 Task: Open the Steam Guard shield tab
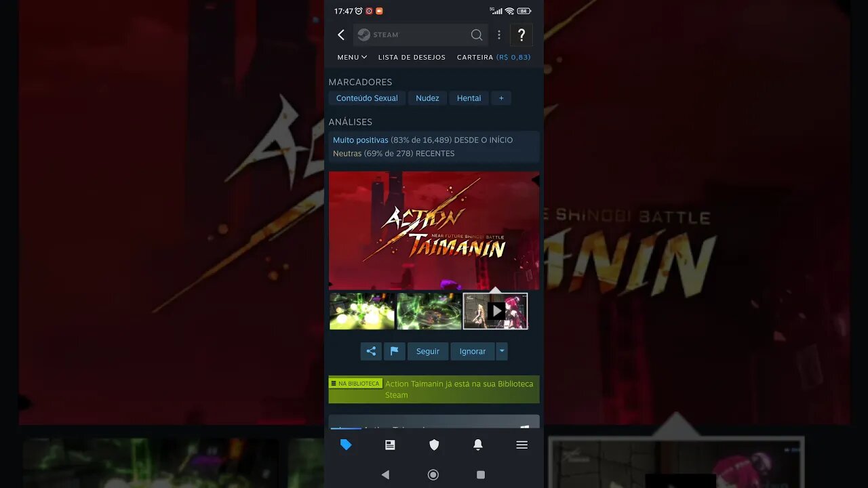(434, 445)
